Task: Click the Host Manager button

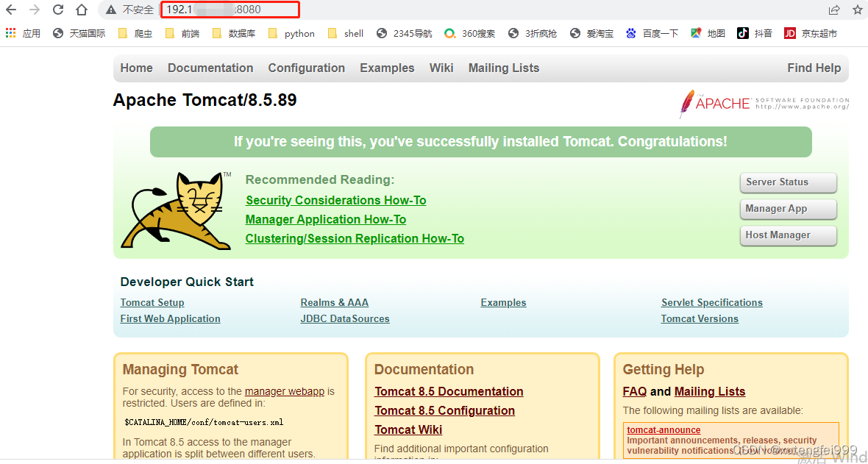Action: (789, 236)
